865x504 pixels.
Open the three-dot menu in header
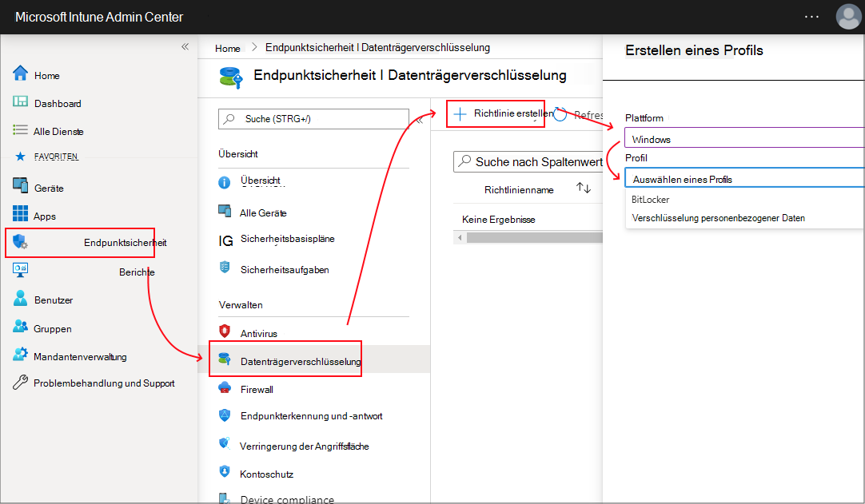(x=811, y=17)
